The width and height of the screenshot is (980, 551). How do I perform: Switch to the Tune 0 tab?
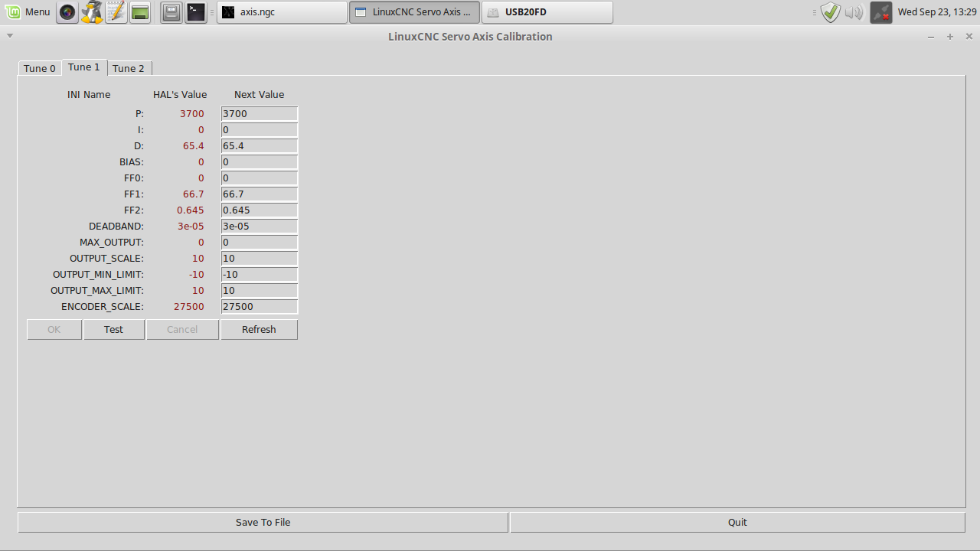click(40, 68)
